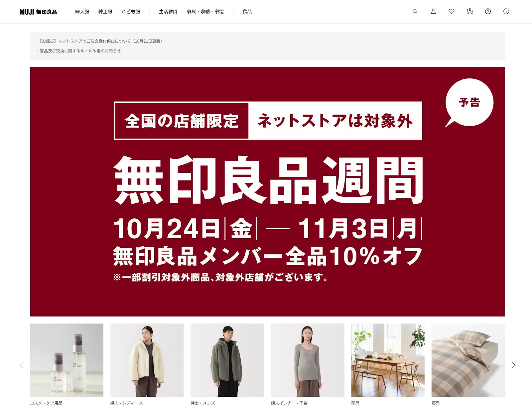Open the user account icon
The height and width of the screenshot is (419, 532).
(x=433, y=11)
